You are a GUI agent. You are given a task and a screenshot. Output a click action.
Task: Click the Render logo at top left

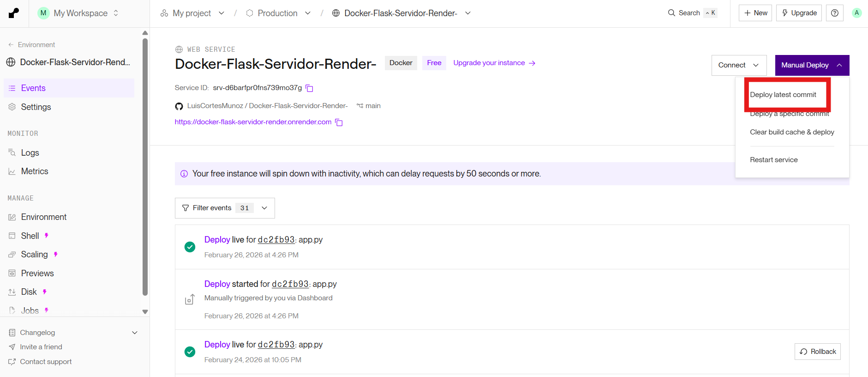coord(14,13)
